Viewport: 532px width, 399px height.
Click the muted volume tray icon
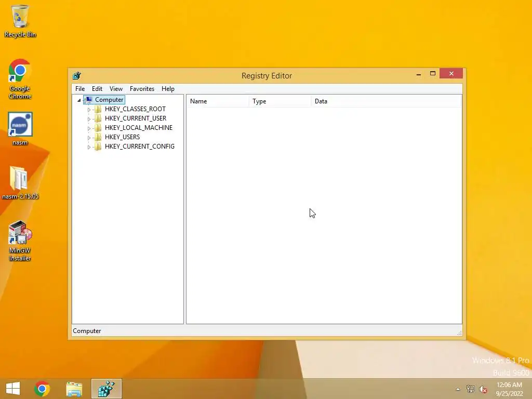(x=483, y=389)
